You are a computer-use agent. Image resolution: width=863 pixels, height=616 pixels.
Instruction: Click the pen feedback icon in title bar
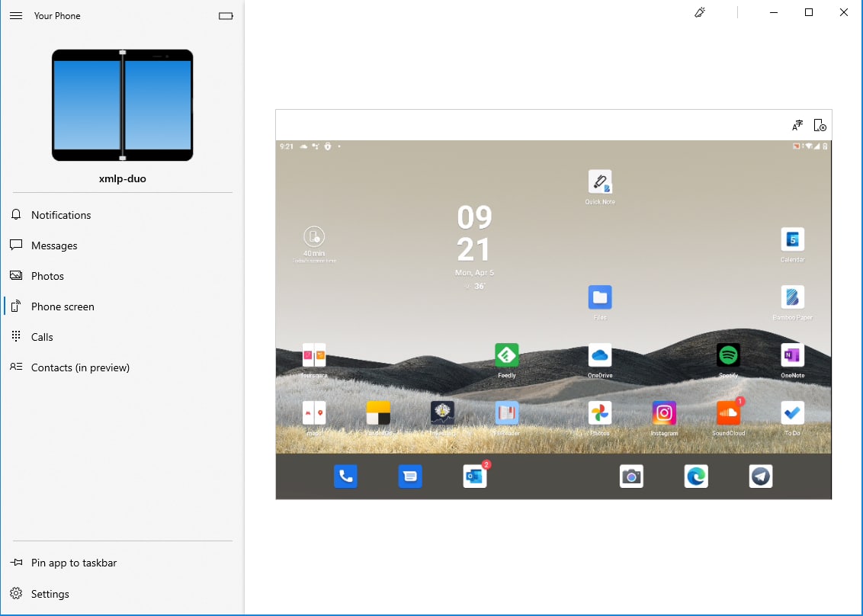(x=700, y=12)
